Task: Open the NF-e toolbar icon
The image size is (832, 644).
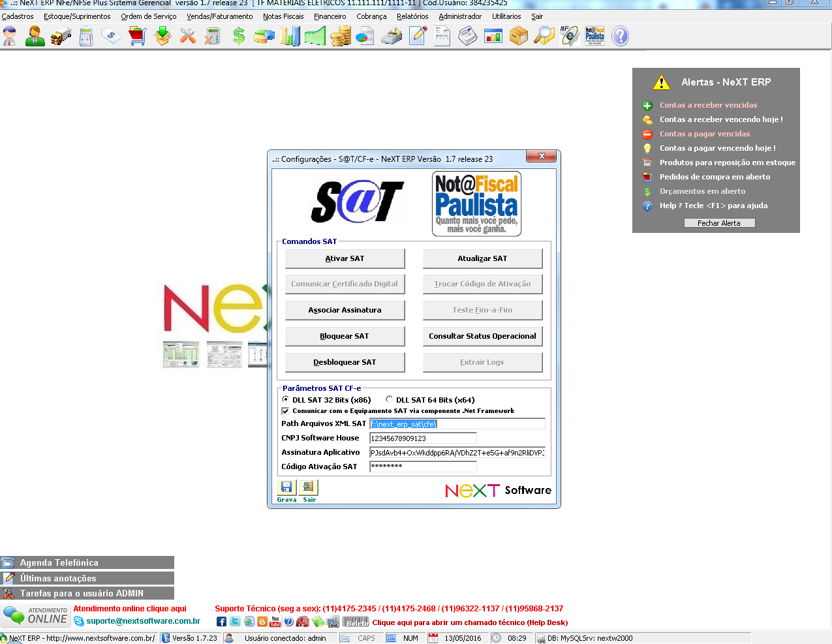Action: 569,36
